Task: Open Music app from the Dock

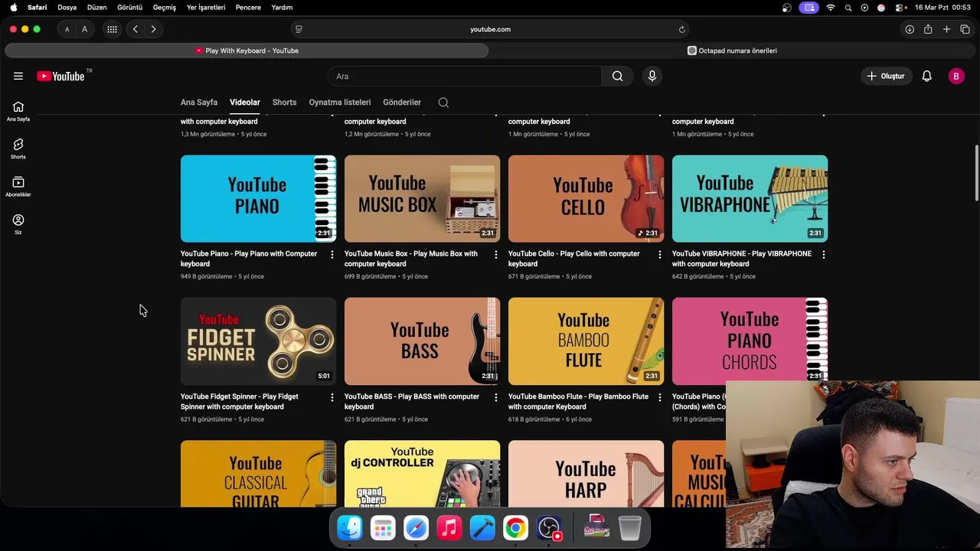Action: tap(449, 528)
